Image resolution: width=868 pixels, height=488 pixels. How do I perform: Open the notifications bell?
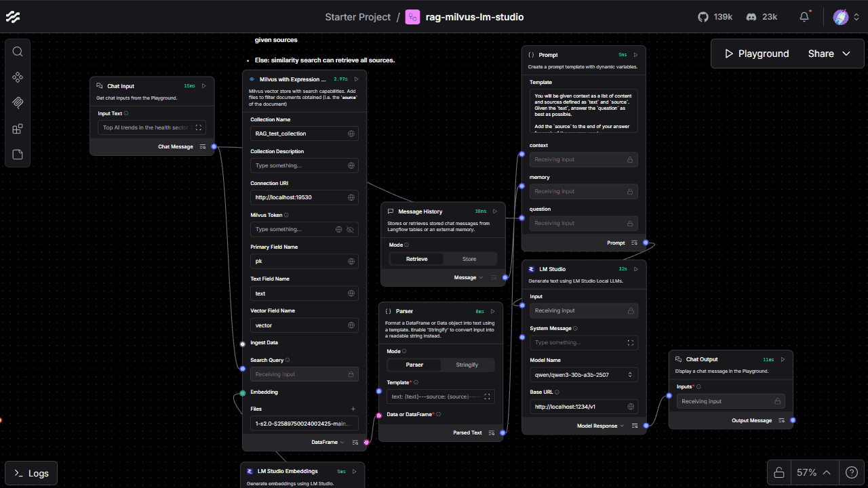click(804, 17)
